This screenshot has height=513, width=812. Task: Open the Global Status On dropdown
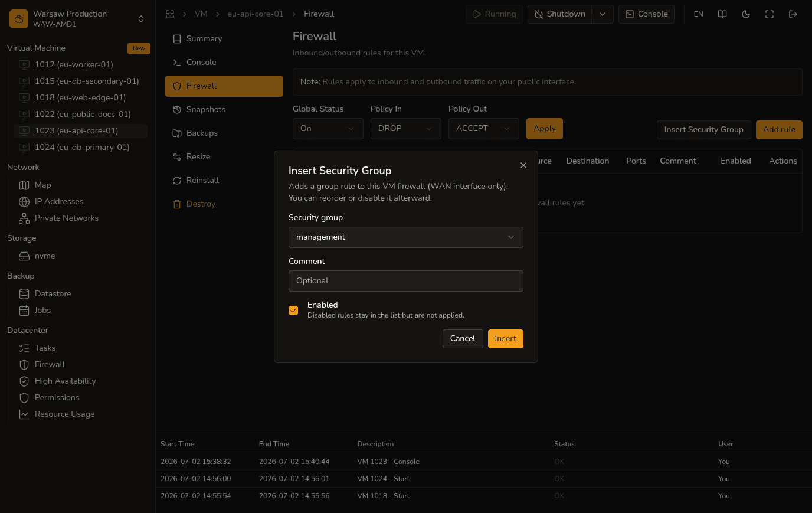(x=328, y=129)
